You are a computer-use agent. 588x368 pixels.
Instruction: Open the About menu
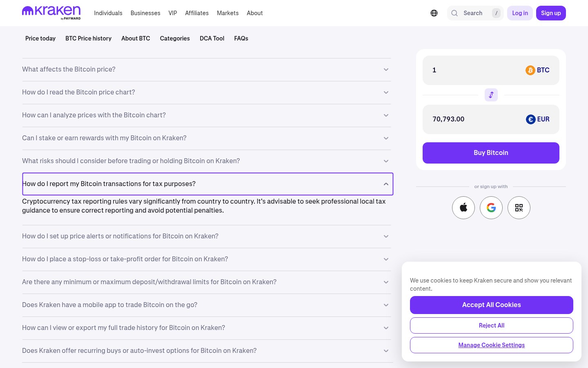(x=255, y=13)
